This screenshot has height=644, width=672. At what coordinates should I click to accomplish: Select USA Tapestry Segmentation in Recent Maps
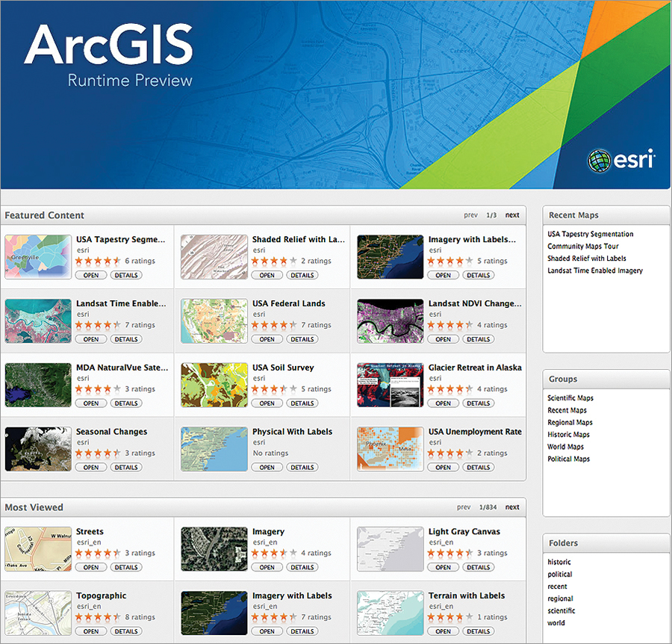click(590, 234)
